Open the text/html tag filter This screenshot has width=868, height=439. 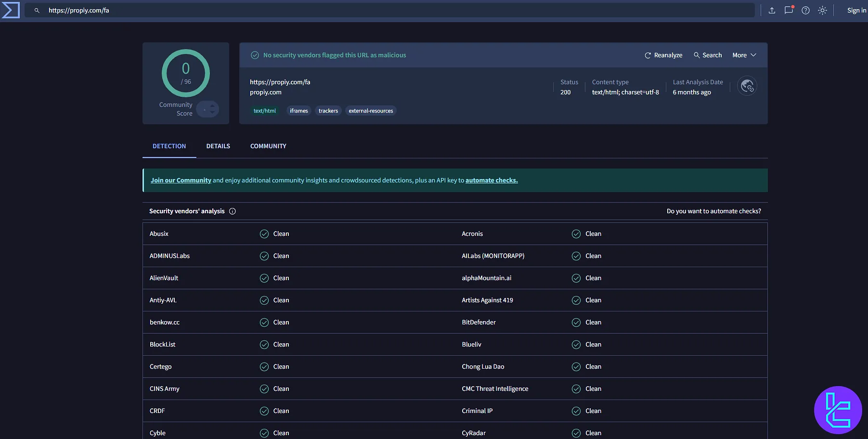point(265,110)
